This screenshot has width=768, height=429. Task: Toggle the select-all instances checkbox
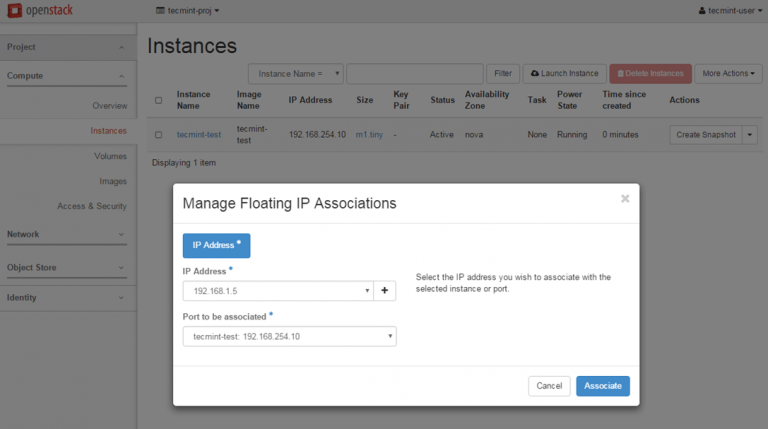158,100
